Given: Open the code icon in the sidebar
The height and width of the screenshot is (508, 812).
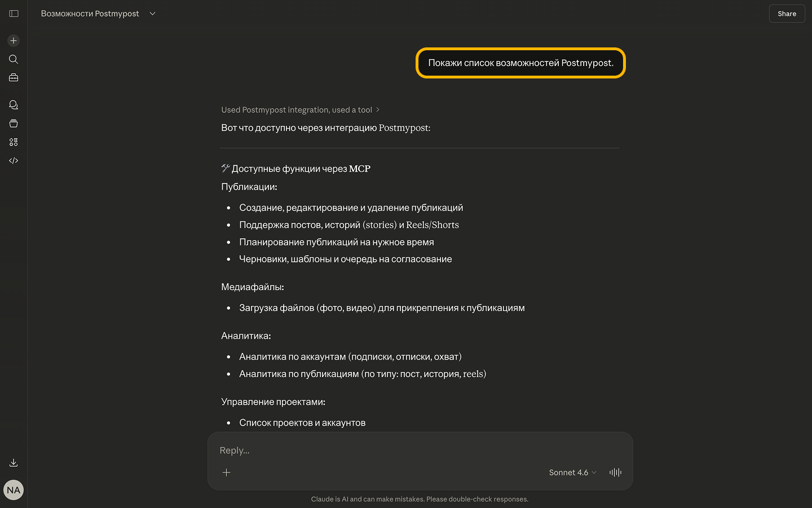Looking at the screenshot, I should [x=14, y=161].
